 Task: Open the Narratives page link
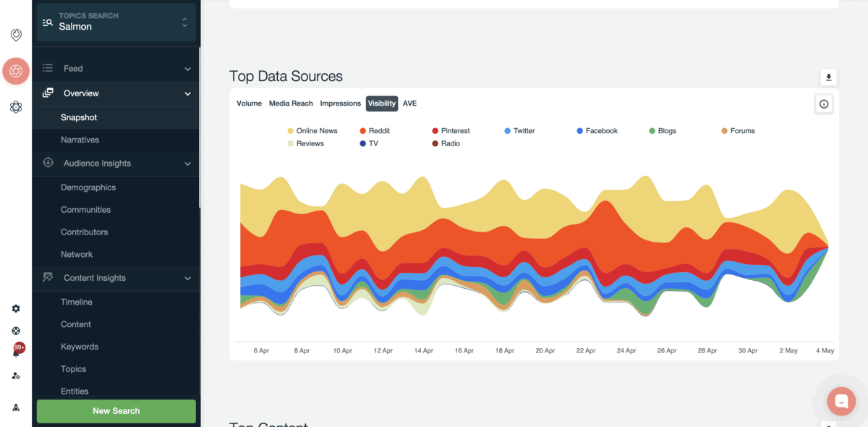click(80, 140)
